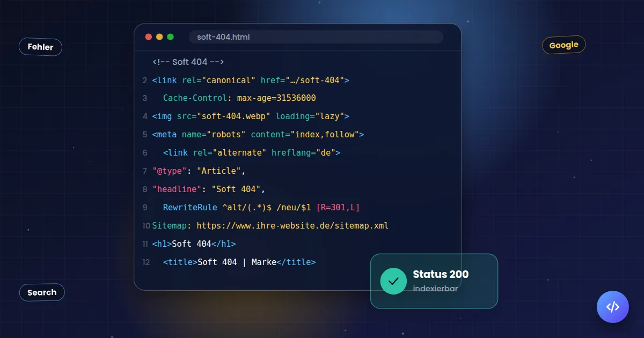Click the Fehler pill tag
The image size is (644, 338).
point(41,47)
